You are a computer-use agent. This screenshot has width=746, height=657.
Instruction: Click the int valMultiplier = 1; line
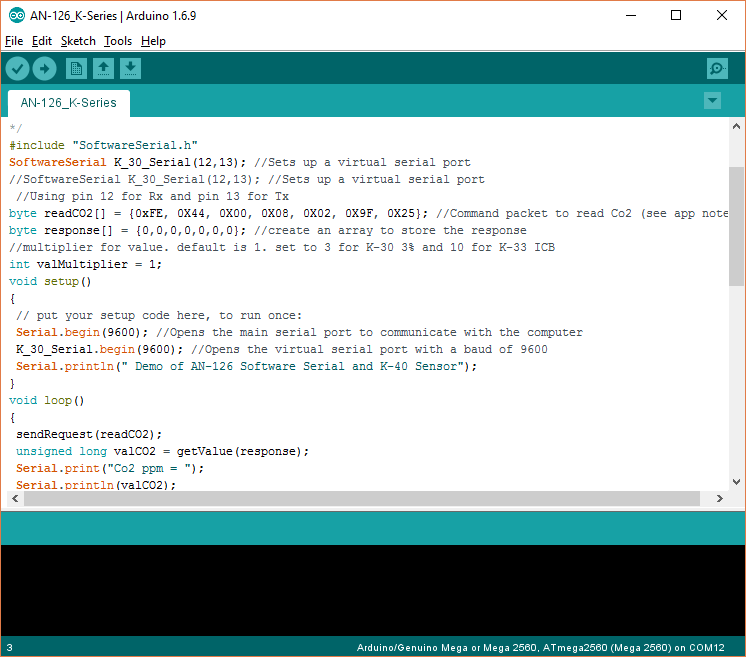click(86, 264)
